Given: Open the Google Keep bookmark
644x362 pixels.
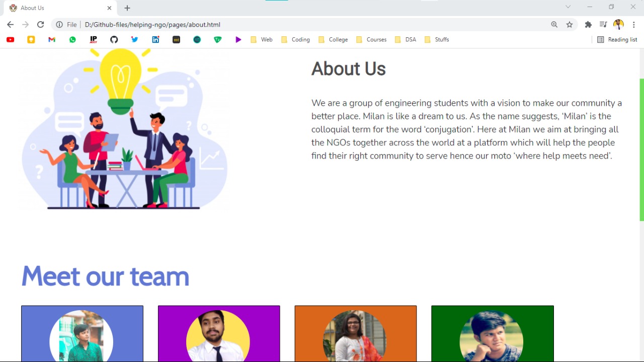Looking at the screenshot, I should (31, 40).
